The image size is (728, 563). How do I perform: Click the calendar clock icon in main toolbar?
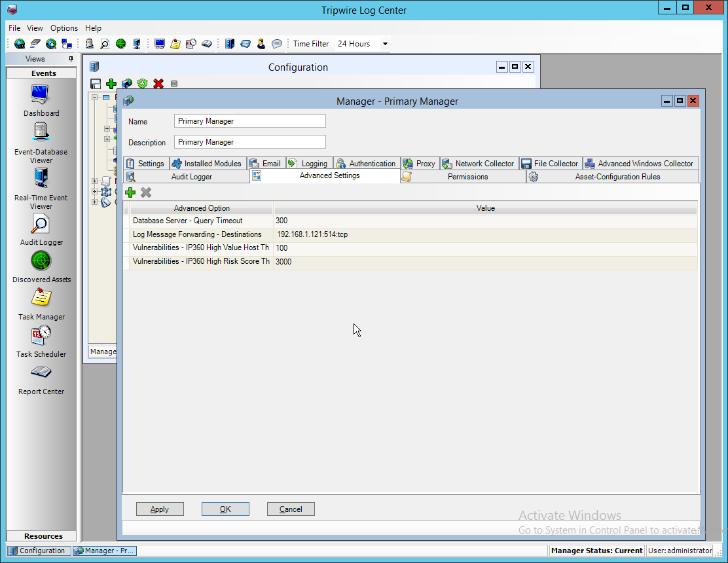click(191, 44)
